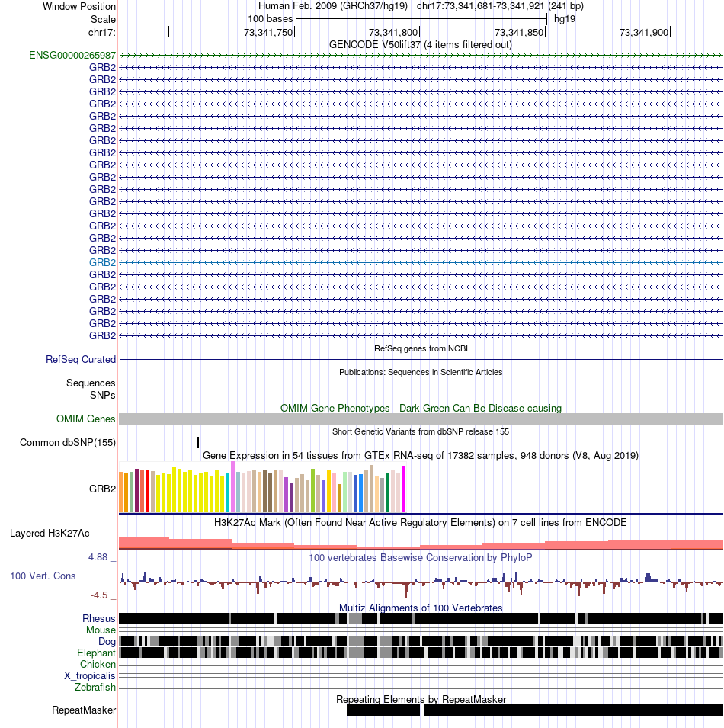Viewport: 724px width, 728px height.
Task: Click the 73,341,900 ruler coordinate
Action: (644, 33)
